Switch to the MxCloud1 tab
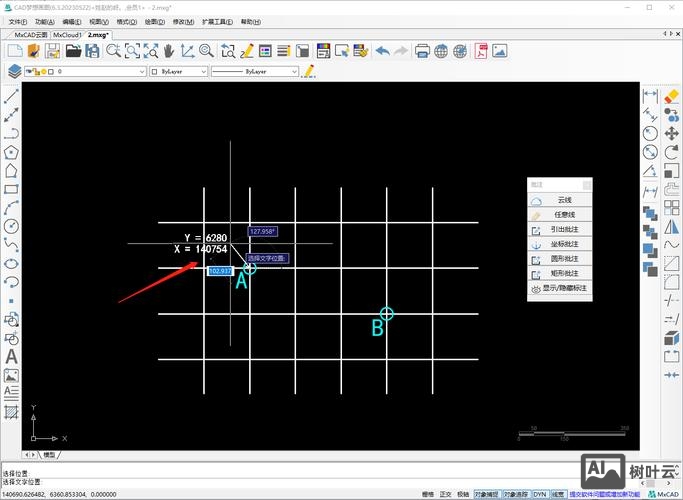The image size is (683, 500). 68,34
